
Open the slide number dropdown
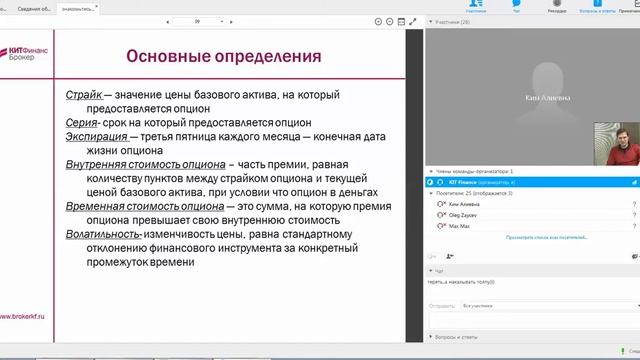pyautogui.click(x=222, y=22)
